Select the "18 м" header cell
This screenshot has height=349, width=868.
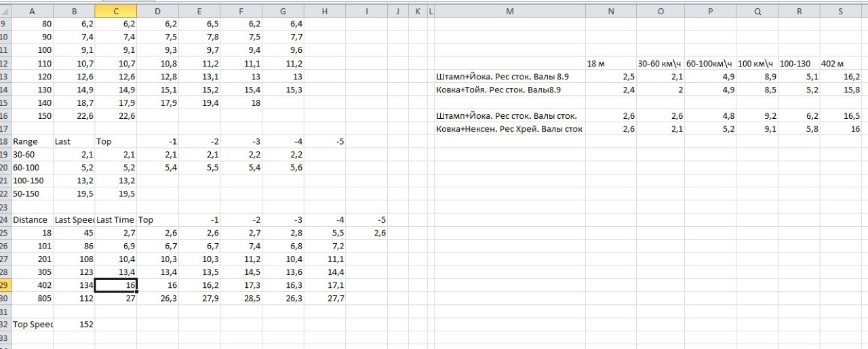(610, 63)
